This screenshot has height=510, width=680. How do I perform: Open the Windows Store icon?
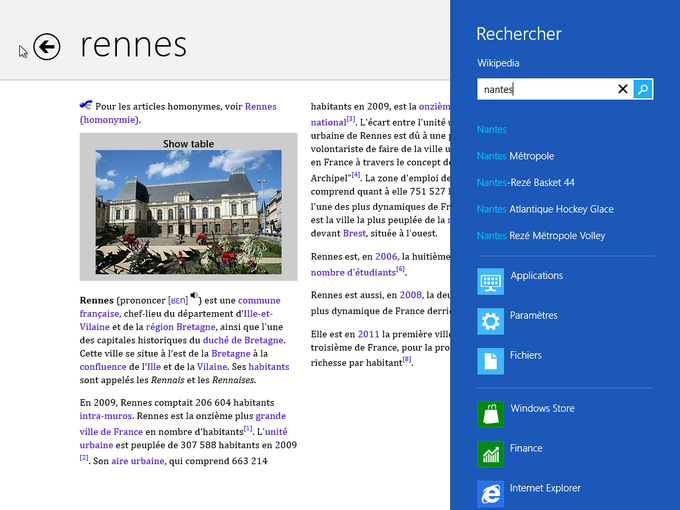click(490, 414)
